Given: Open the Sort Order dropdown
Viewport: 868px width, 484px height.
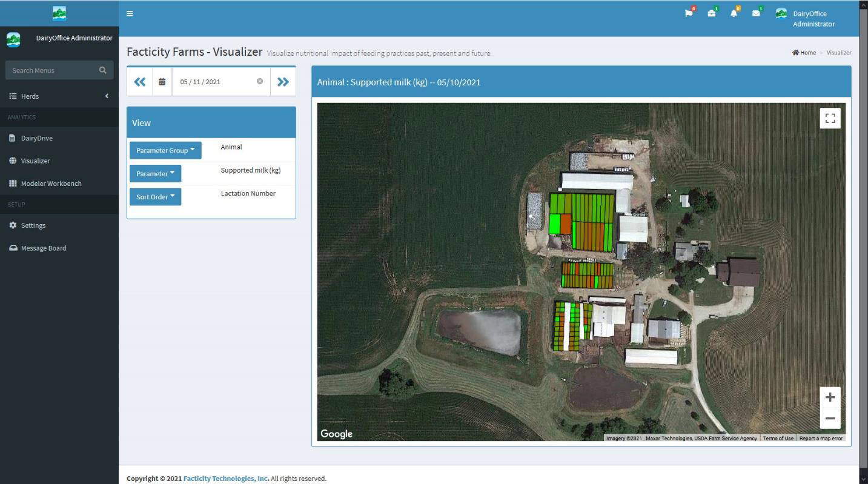Looking at the screenshot, I should (x=155, y=197).
